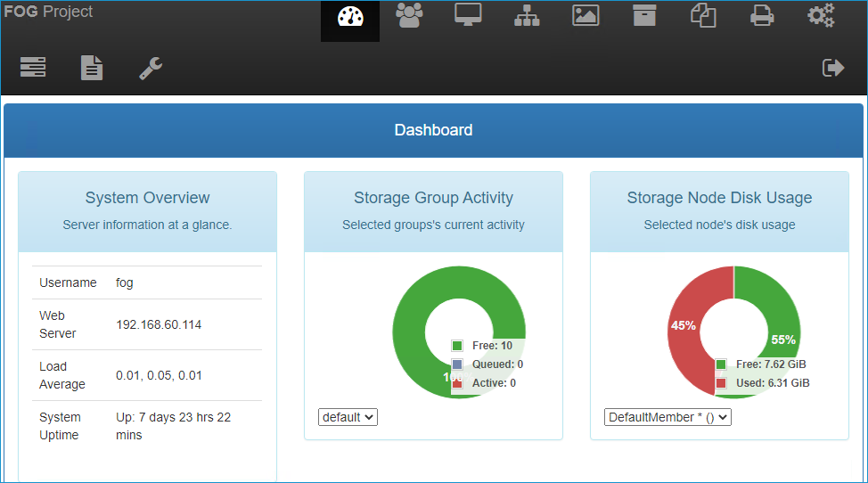
Task: Expand the 'DefaultMember' storage node dropdown
Action: click(x=667, y=417)
